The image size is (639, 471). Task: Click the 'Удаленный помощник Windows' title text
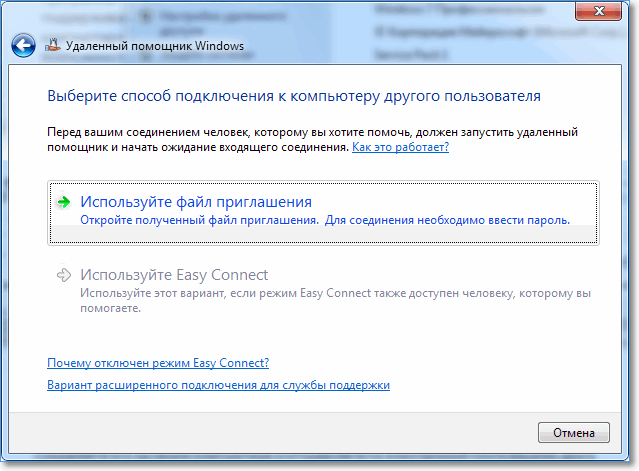click(155, 46)
